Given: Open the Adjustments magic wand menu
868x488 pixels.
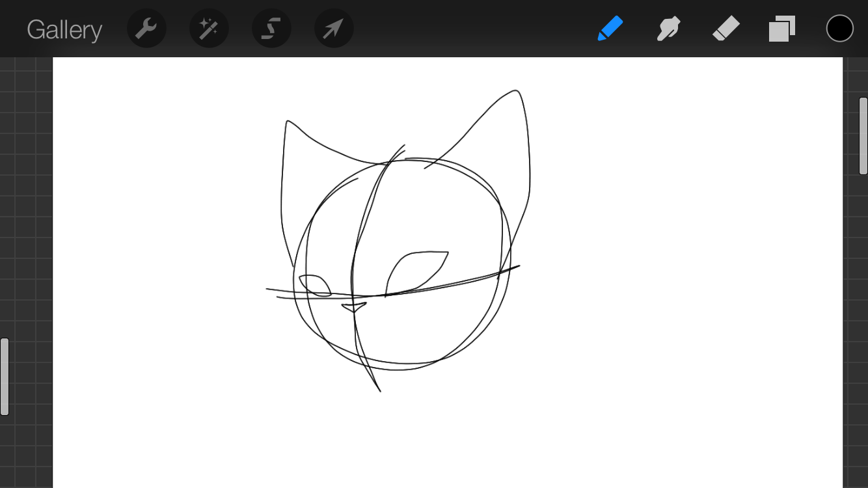Looking at the screenshot, I should (209, 29).
